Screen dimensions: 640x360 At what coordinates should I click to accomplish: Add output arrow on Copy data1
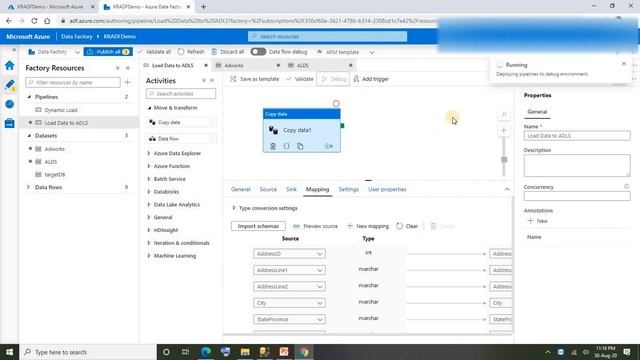(329, 146)
